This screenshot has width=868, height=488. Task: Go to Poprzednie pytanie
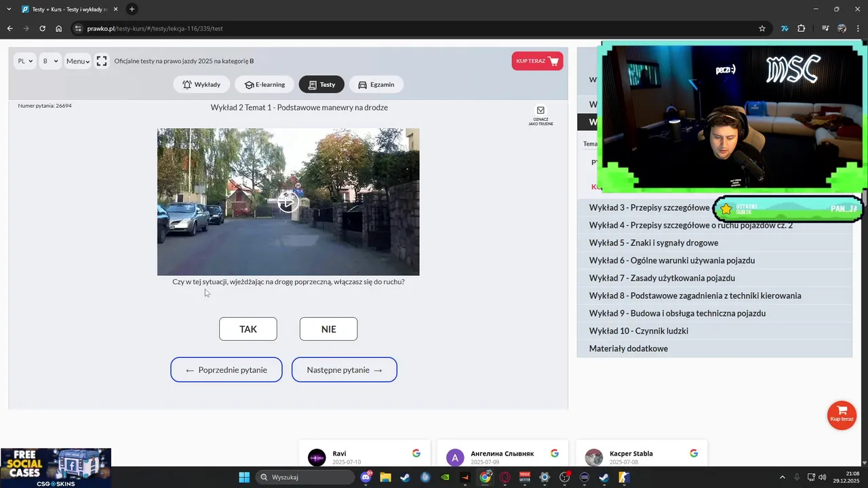pyautogui.click(x=226, y=369)
